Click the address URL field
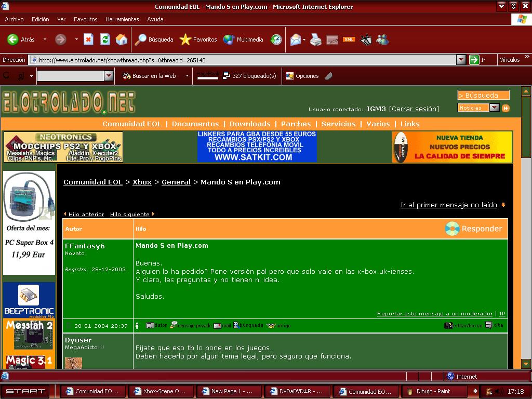The width and height of the screenshot is (532, 399). (x=242, y=60)
